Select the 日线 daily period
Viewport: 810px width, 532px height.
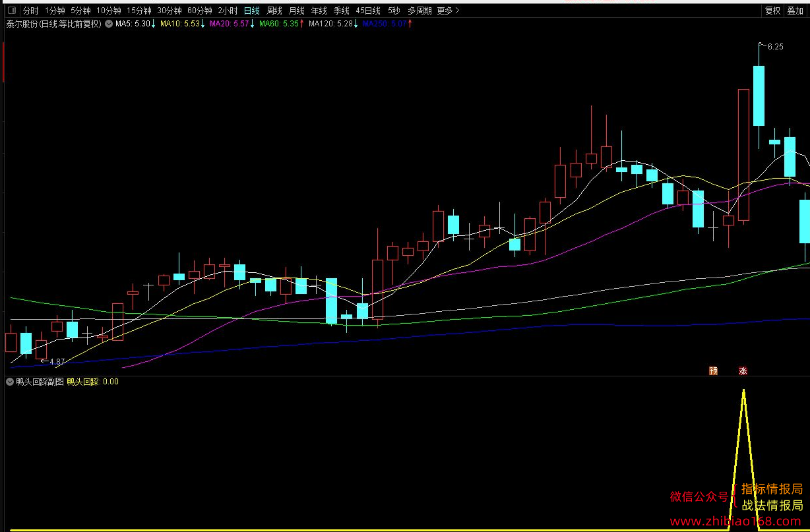coord(252,11)
